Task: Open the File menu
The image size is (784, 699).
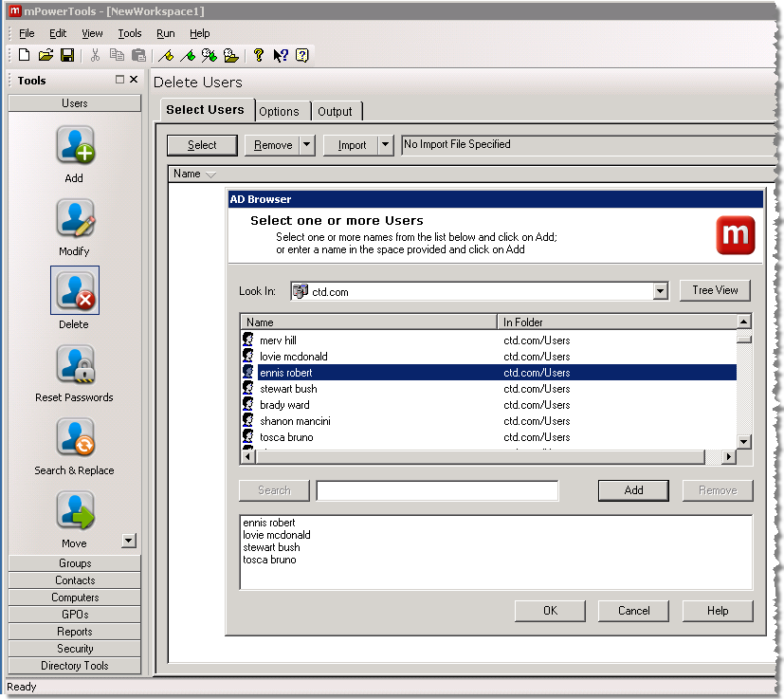Action: pyautogui.click(x=27, y=33)
